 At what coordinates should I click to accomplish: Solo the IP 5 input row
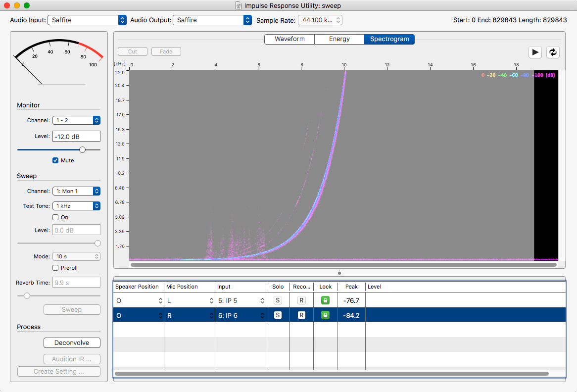click(278, 300)
